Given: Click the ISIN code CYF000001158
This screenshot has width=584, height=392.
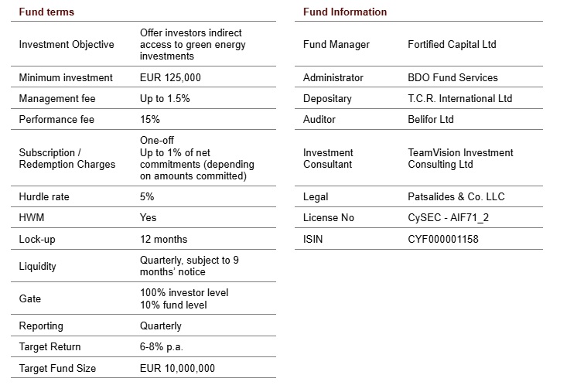Looking at the screenshot, I should (443, 239).
